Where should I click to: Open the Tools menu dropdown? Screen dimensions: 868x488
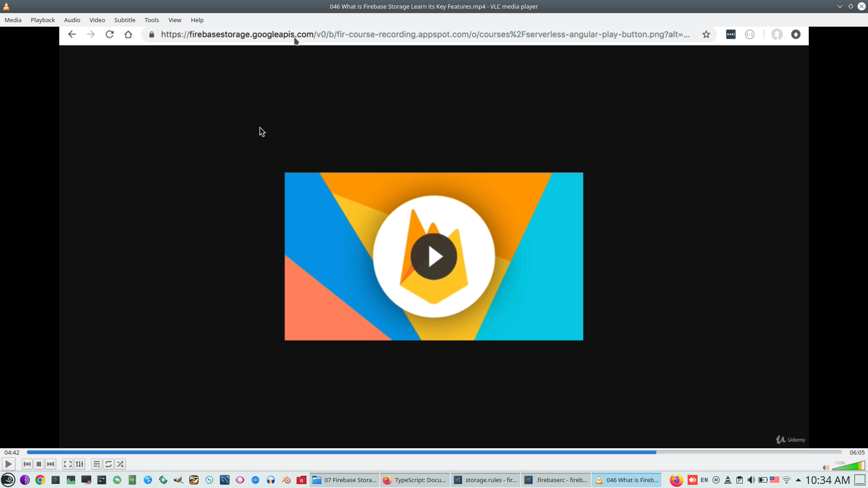point(151,20)
